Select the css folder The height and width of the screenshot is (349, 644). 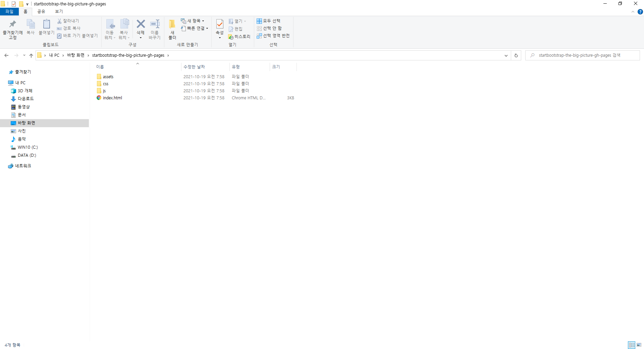[x=106, y=84]
